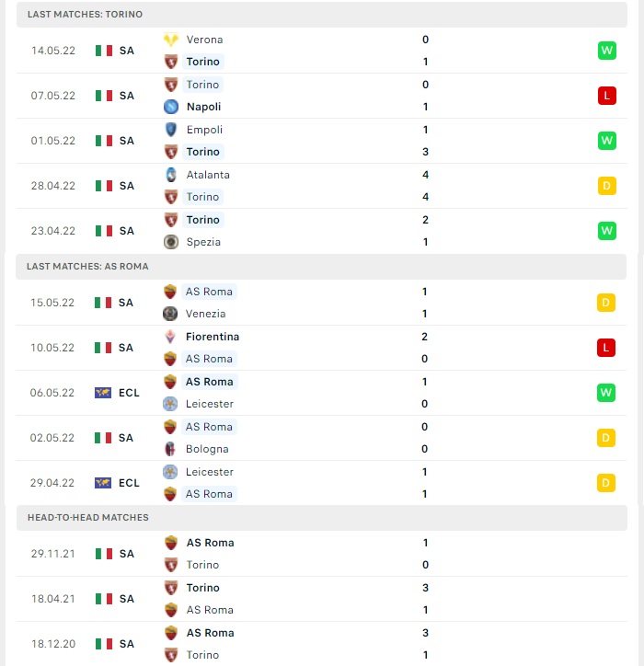Screen dimensions: 644x666
Task: Open the highlighted Torino link in Spezia match
Action: tap(203, 220)
